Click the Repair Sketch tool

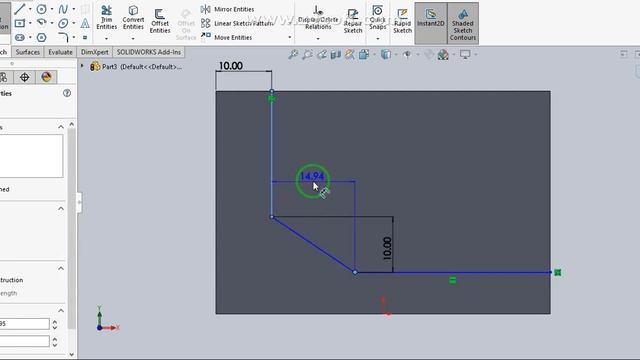pyautogui.click(x=353, y=21)
